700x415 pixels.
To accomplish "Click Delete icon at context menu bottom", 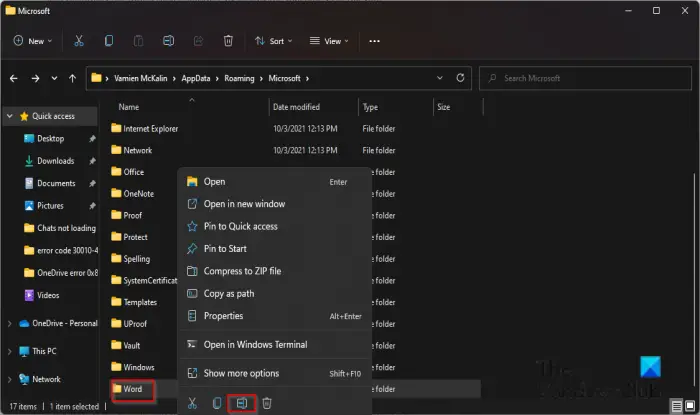I will [267, 403].
